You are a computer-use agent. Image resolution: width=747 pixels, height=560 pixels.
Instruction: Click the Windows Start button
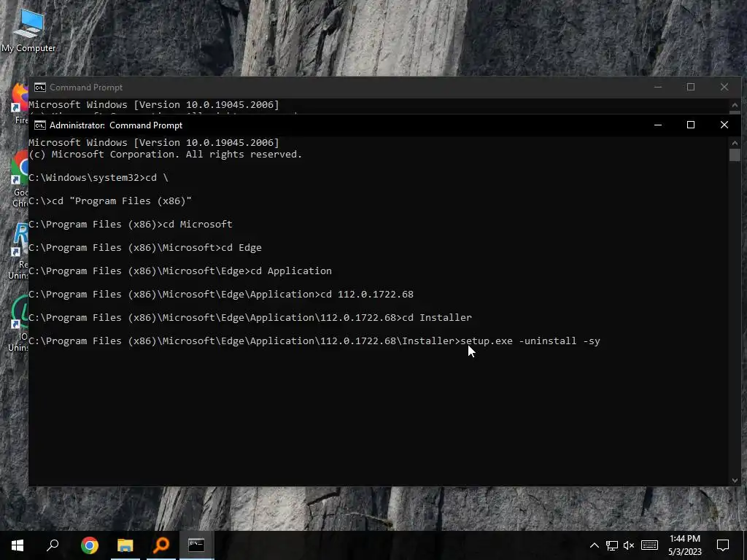18,545
